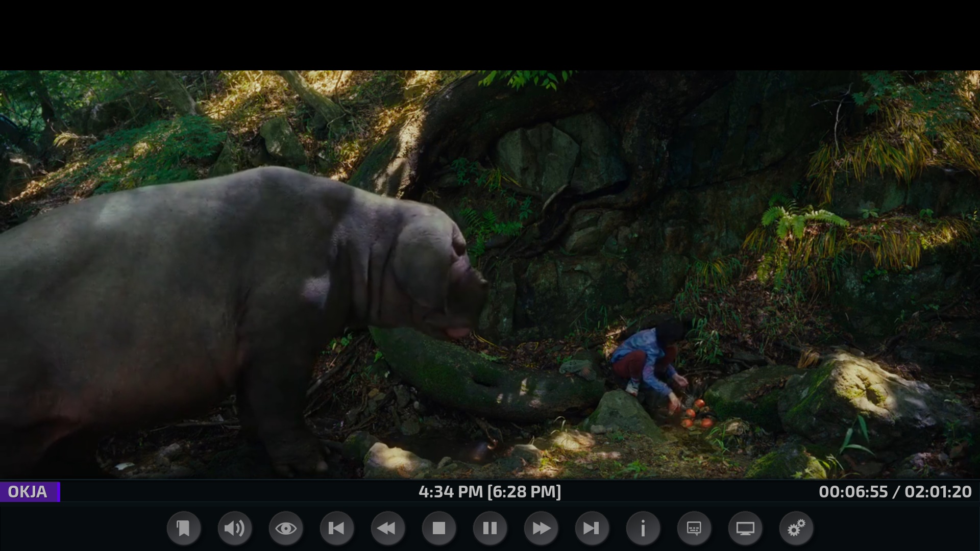The width and height of the screenshot is (980, 551).
Task: Click the OKJA title label
Action: coord(28,492)
